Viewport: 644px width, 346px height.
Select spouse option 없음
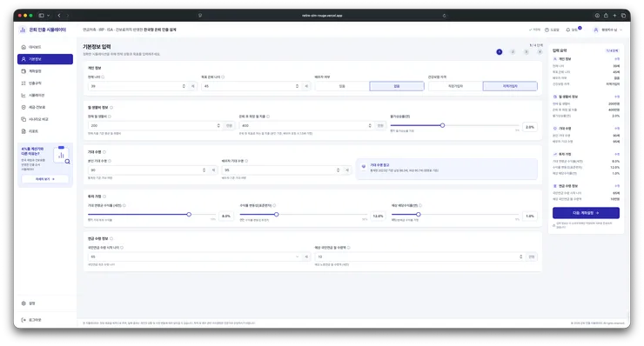[397, 86]
